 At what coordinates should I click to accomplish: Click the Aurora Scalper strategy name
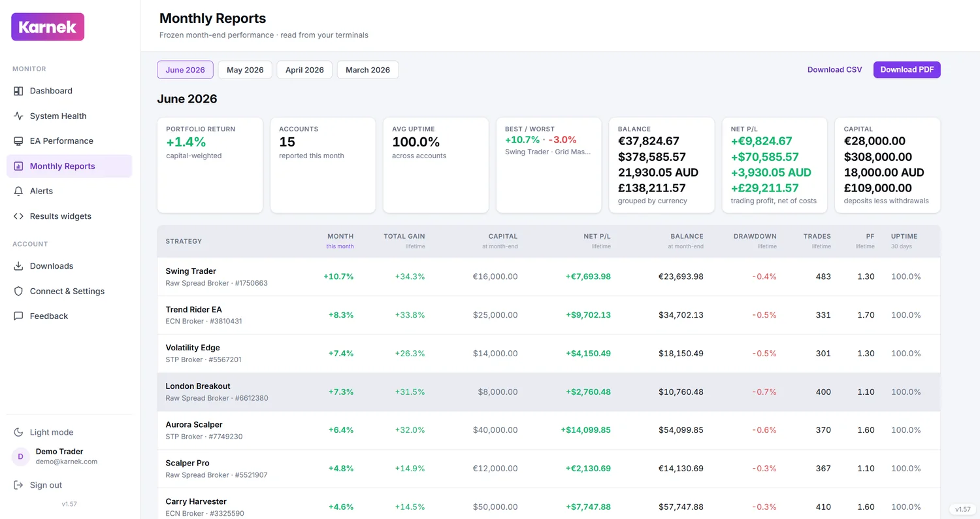pyautogui.click(x=194, y=425)
